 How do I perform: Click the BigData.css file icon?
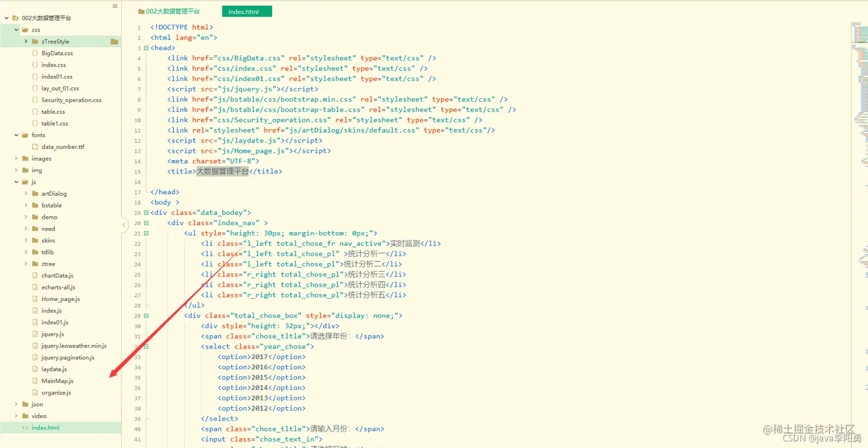tap(36, 53)
